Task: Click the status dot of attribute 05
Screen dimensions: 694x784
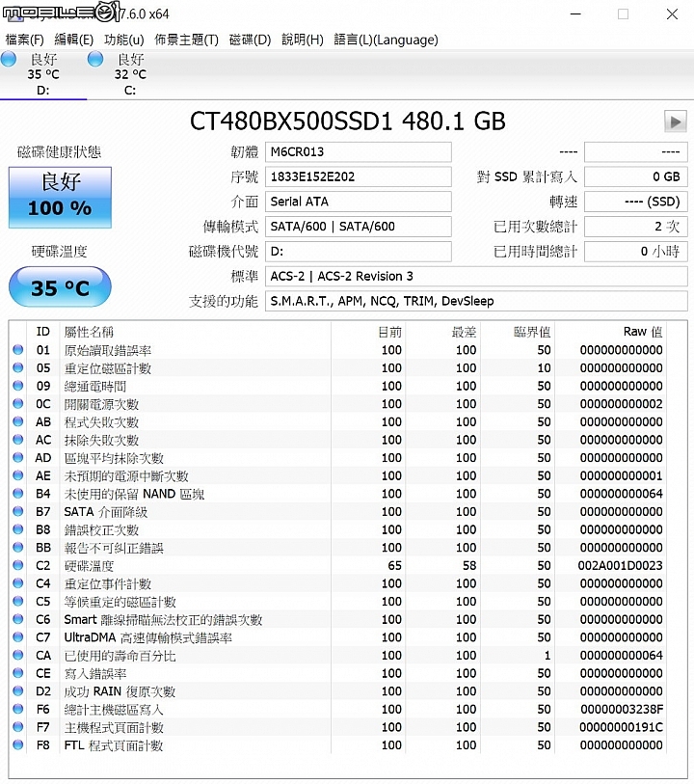Action: click(x=18, y=368)
